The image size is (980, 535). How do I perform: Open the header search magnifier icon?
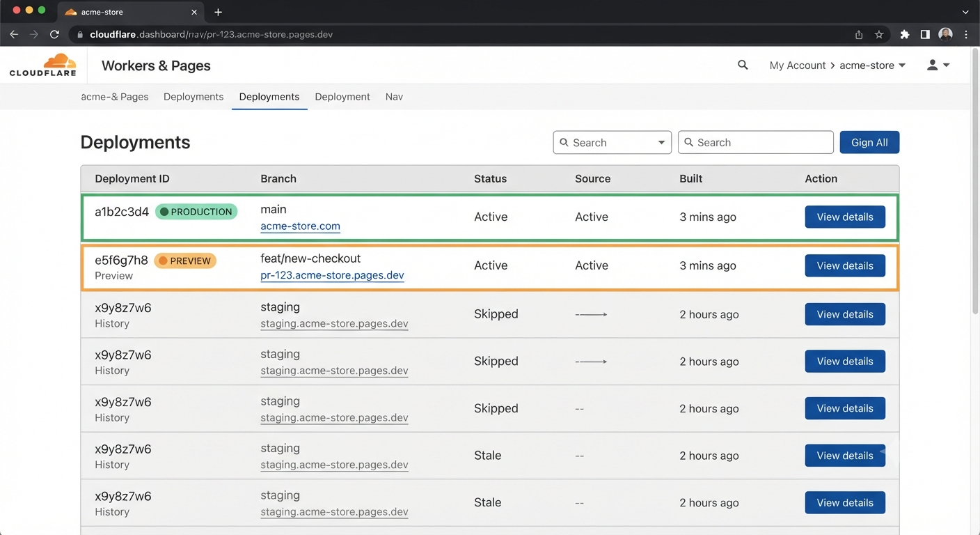coord(743,65)
